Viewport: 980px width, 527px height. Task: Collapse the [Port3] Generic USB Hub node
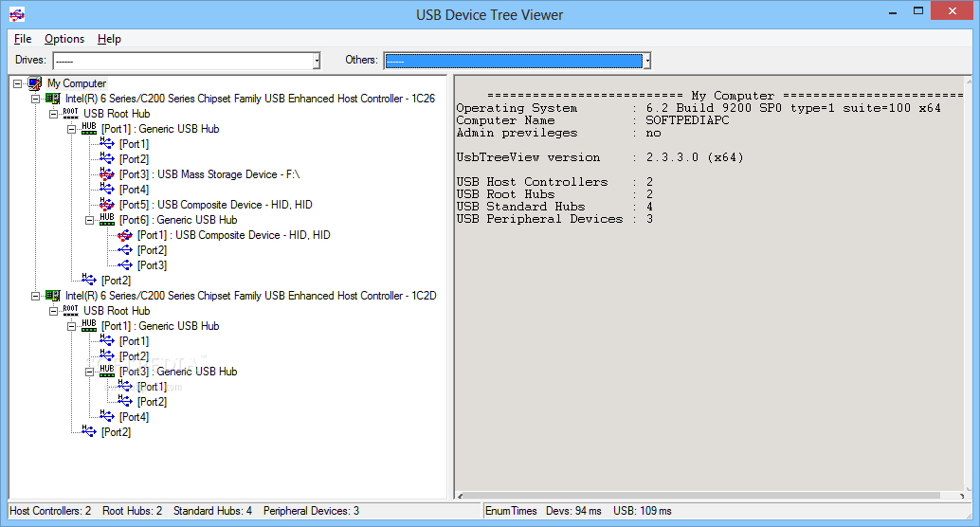pos(89,372)
